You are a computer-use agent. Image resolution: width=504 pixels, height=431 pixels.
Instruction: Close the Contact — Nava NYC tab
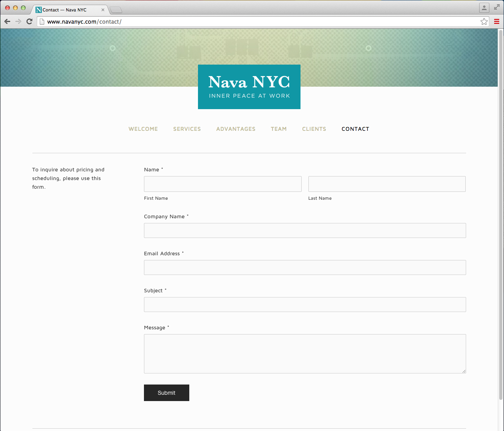pyautogui.click(x=103, y=10)
